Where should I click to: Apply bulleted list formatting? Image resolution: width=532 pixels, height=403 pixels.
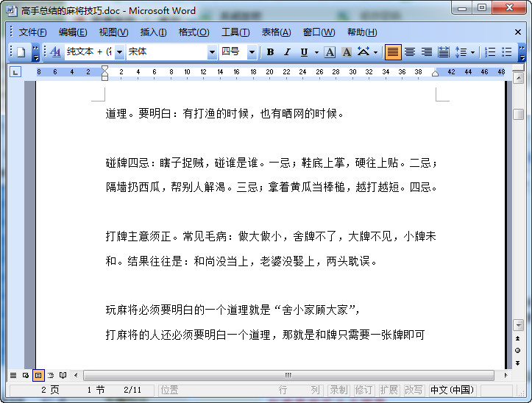tap(506, 52)
